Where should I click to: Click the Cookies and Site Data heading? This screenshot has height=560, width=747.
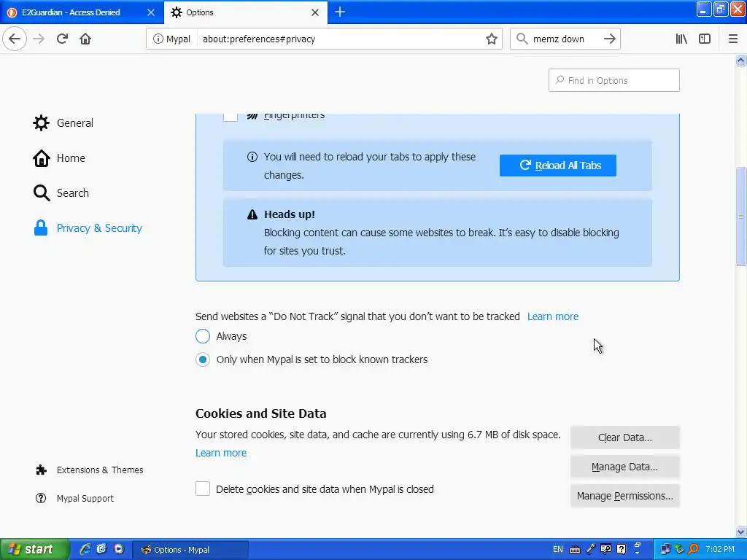tap(260, 413)
